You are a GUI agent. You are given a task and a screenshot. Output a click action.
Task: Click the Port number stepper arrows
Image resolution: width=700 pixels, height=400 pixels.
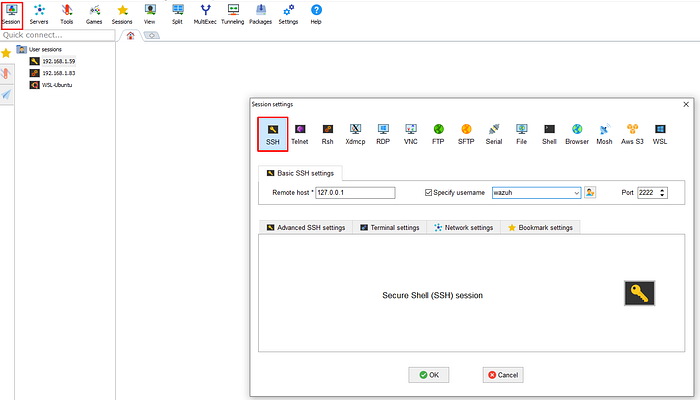pos(662,192)
